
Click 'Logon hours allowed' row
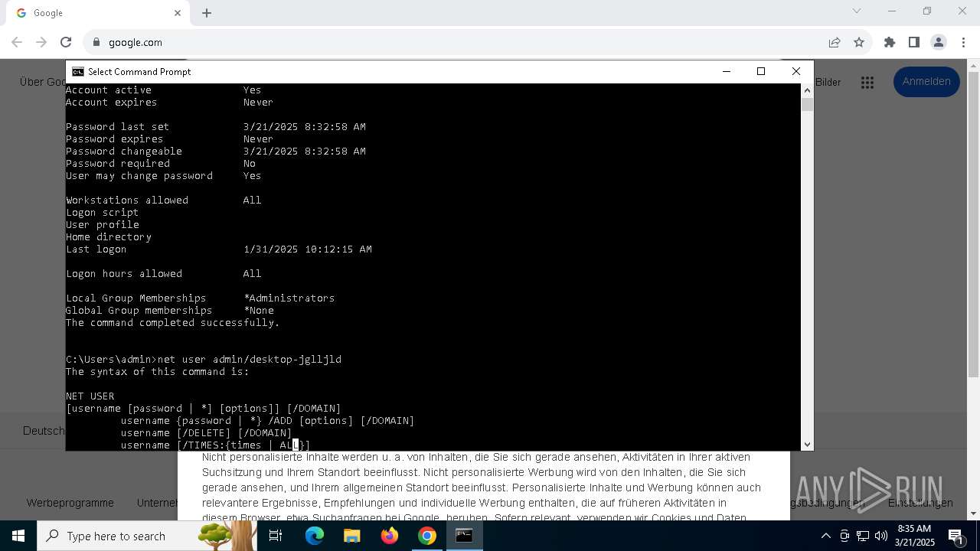point(164,273)
